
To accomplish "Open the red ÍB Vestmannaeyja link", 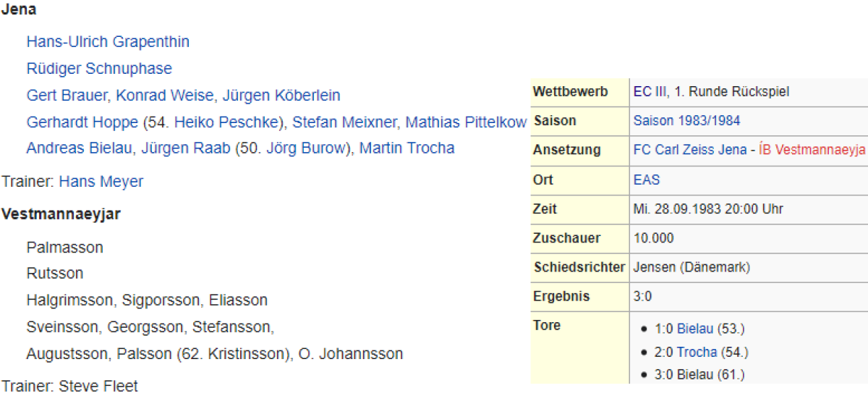I will pos(812,151).
